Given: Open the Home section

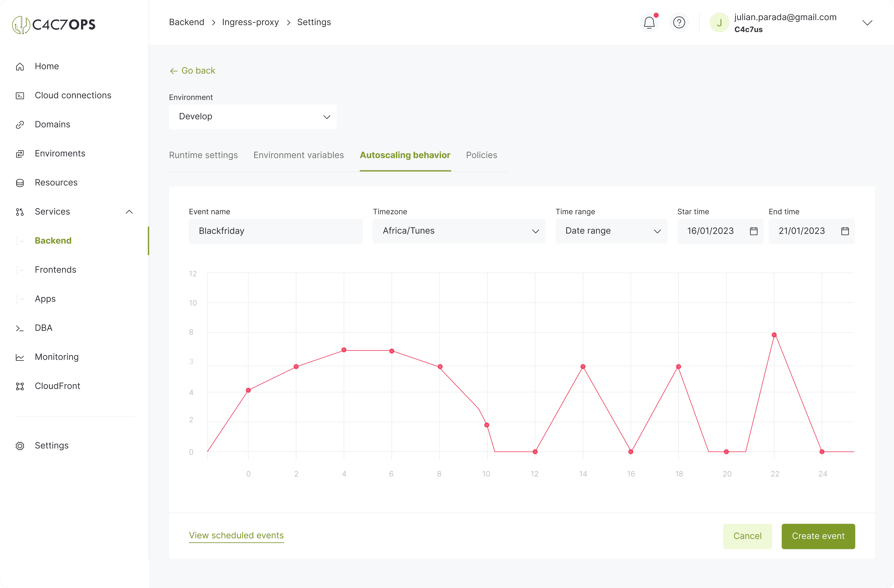Looking at the screenshot, I should (x=47, y=66).
